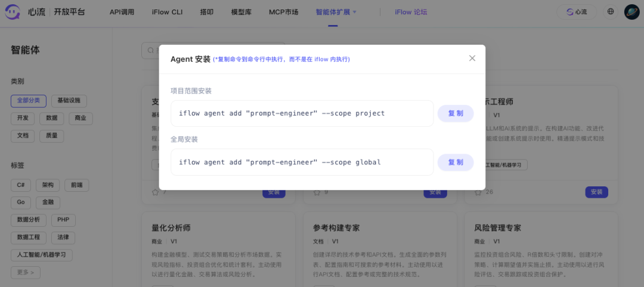Image resolution: width=644 pixels, height=287 pixels.
Task: Select the 全部分类 category filter
Action: click(x=28, y=101)
